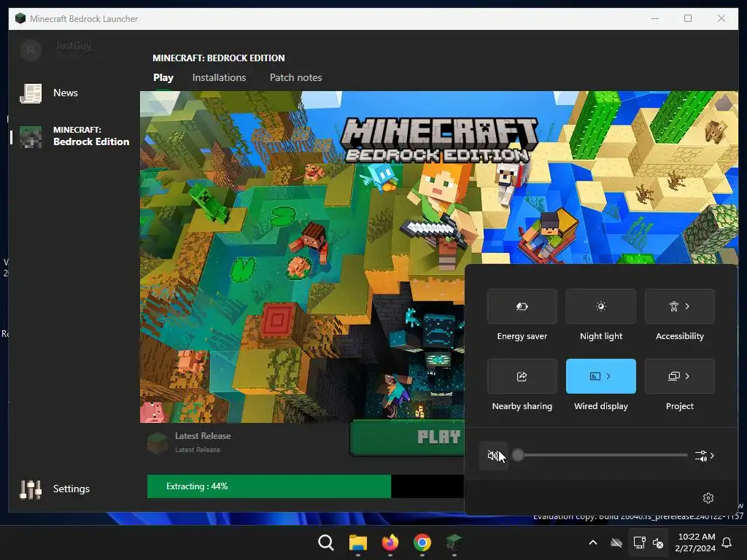Click the OneDrive cloud tray icon
The height and width of the screenshot is (560, 747).
click(616, 542)
